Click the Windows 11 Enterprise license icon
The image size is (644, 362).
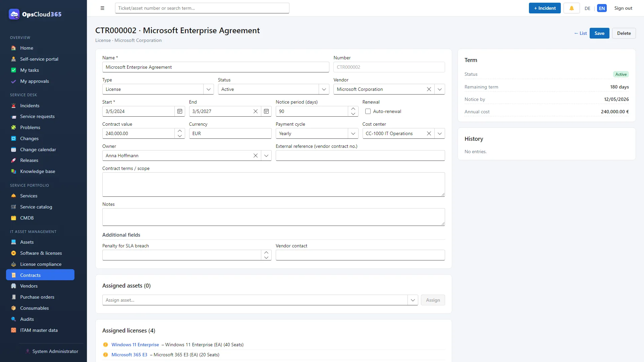point(105,345)
